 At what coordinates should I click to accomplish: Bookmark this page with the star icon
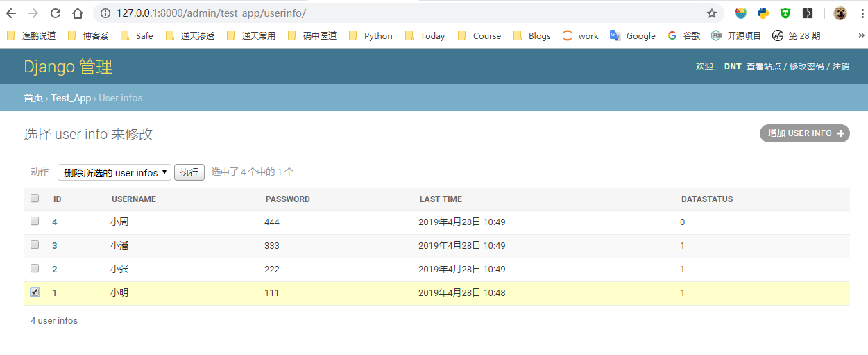point(712,13)
